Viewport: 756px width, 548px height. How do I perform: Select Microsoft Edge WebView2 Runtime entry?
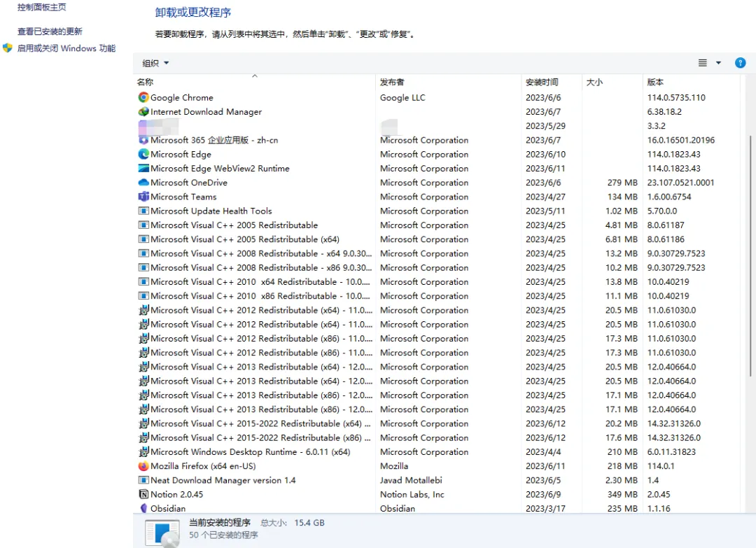point(220,168)
